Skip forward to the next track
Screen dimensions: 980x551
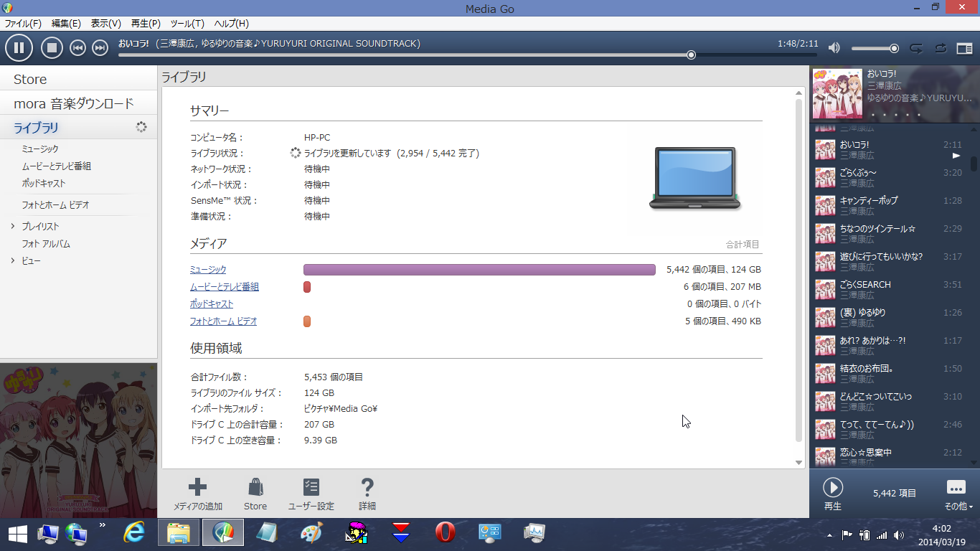pos(100,48)
